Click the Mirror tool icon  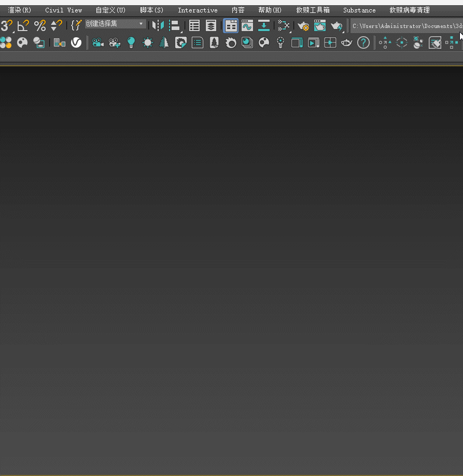[158, 25]
